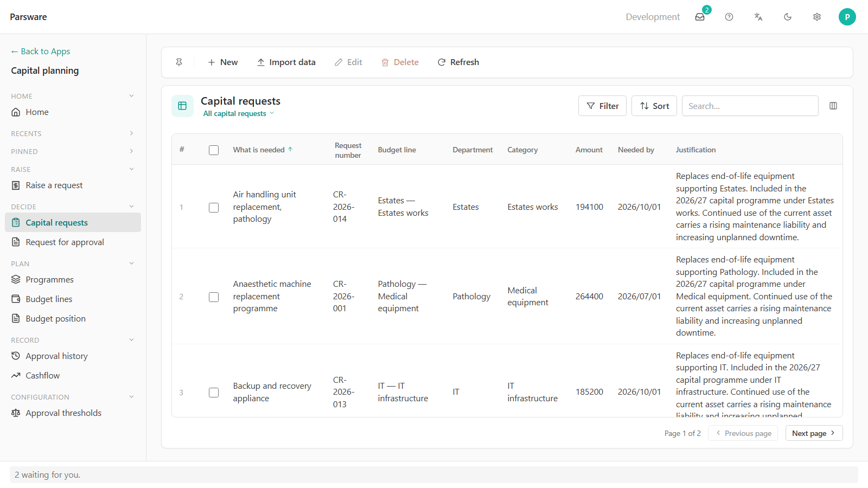The image size is (868, 488).
Task: Go to Programmes in sidebar
Action: pyautogui.click(x=73, y=280)
